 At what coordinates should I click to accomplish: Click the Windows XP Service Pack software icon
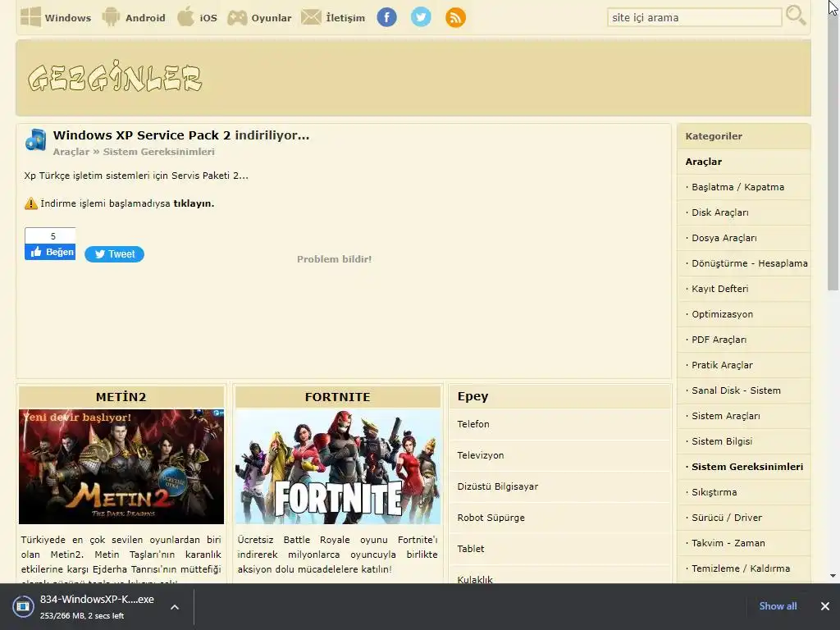(x=35, y=139)
